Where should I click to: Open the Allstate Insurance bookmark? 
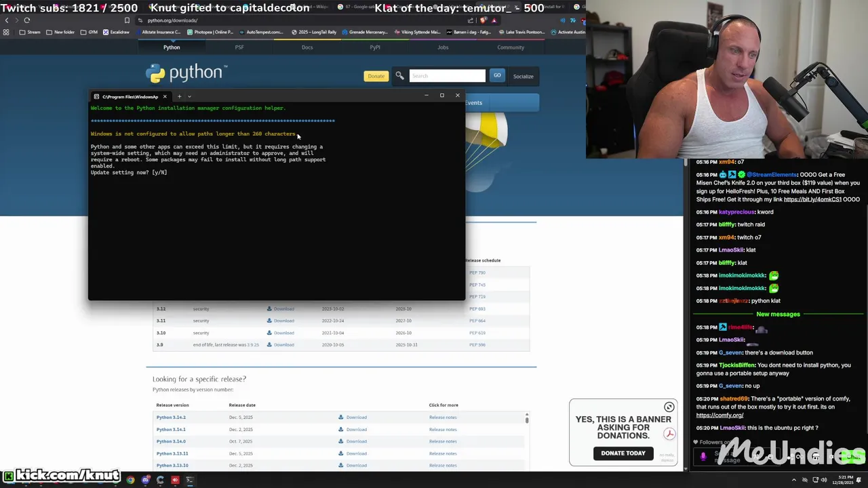157,32
